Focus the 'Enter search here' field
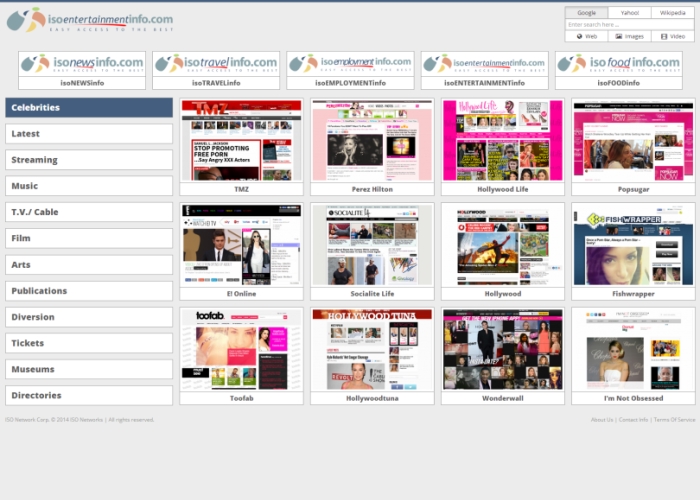700x500 pixels. pos(629,25)
